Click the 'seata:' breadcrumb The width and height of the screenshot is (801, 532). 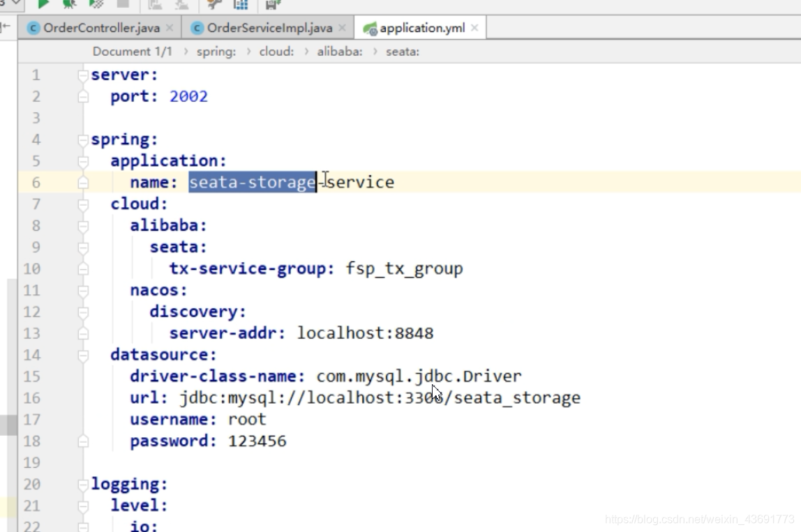[403, 52]
